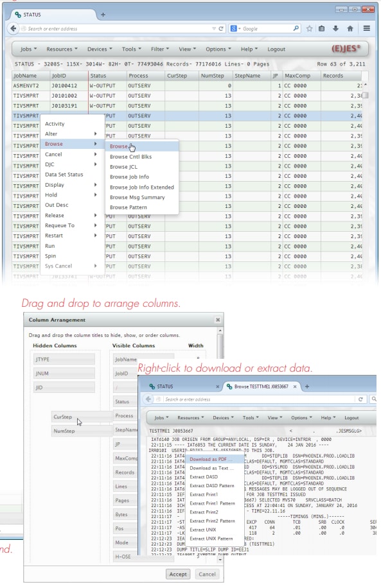Open the hamburger menu icon

[x=367, y=28]
